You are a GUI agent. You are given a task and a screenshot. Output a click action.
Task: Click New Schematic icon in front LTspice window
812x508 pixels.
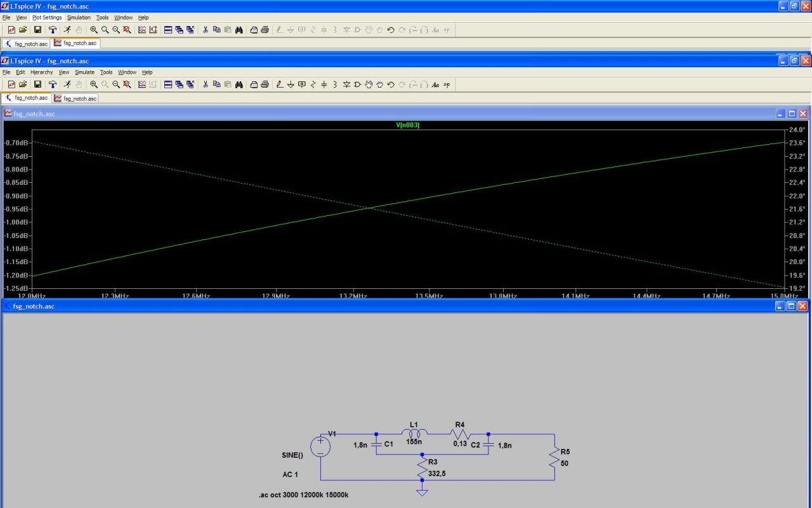(11, 84)
